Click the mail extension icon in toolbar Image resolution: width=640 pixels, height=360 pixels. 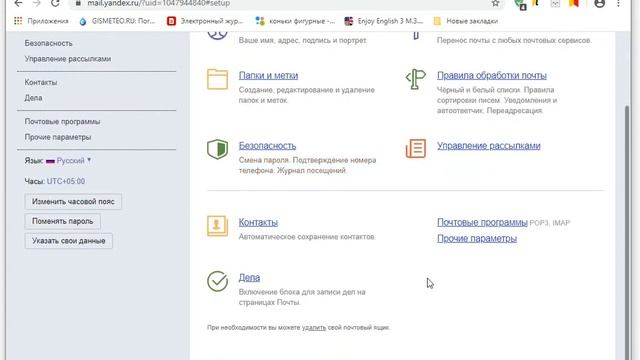click(x=555, y=3)
